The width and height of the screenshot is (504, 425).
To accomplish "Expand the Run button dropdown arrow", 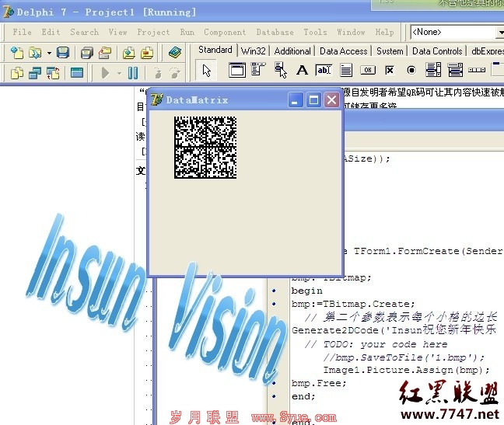I will point(119,74).
